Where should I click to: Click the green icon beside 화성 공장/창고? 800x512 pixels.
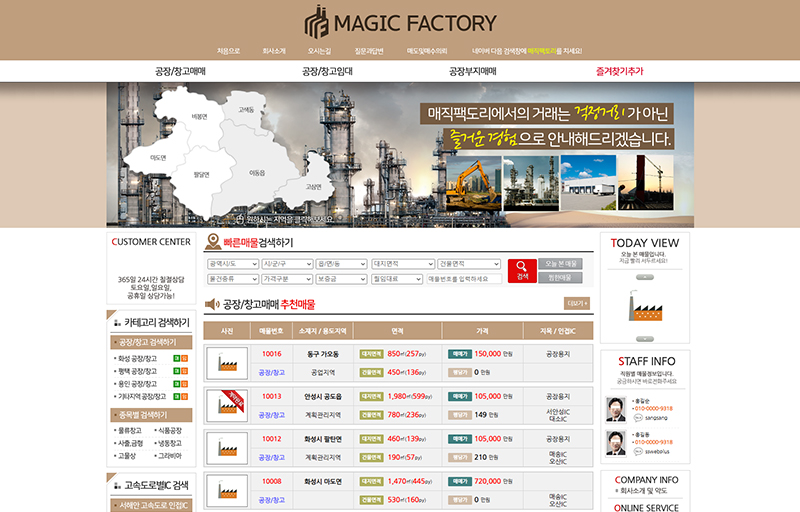point(175,358)
